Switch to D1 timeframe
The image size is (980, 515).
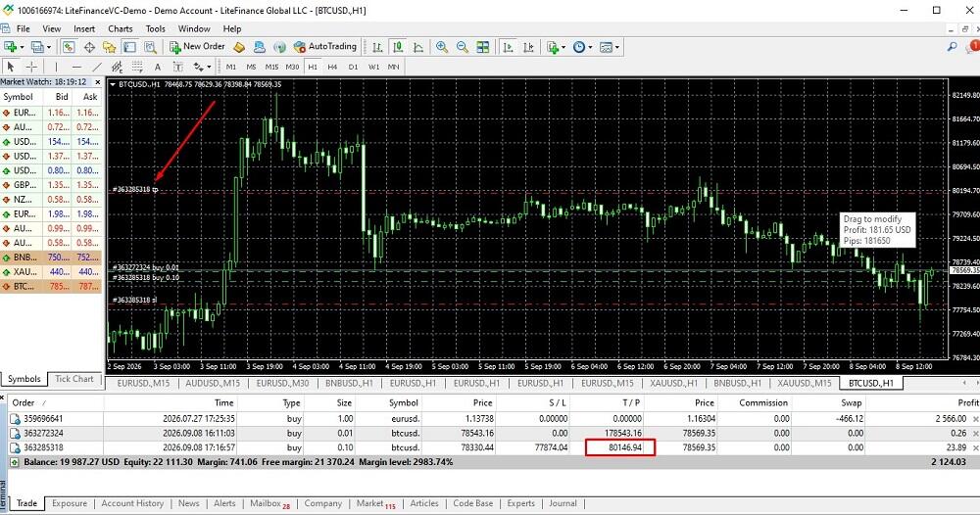(353, 67)
